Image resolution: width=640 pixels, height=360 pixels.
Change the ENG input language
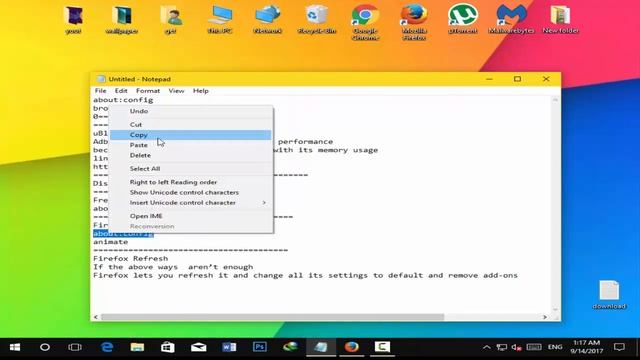tap(555, 347)
